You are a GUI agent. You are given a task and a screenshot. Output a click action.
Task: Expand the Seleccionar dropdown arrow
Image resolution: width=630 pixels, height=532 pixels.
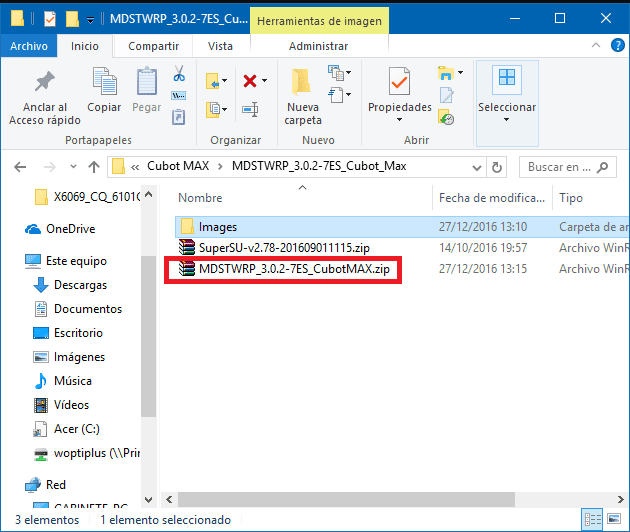point(507,120)
